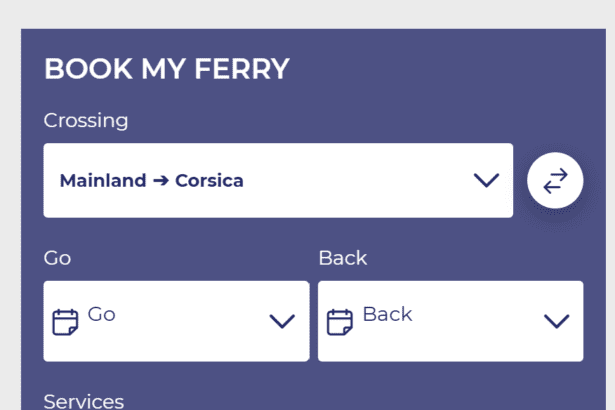Click the calendar icon in Go field
The image size is (615, 410).
click(x=65, y=321)
